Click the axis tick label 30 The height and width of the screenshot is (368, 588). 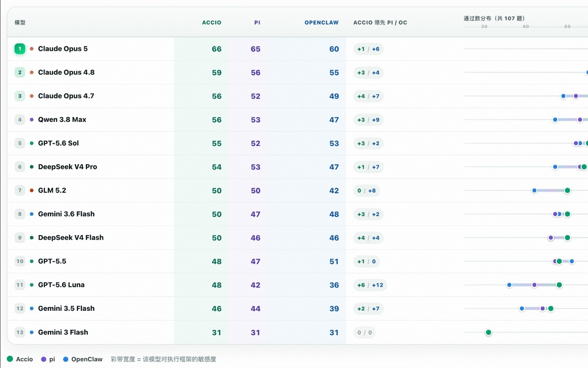[484, 26]
